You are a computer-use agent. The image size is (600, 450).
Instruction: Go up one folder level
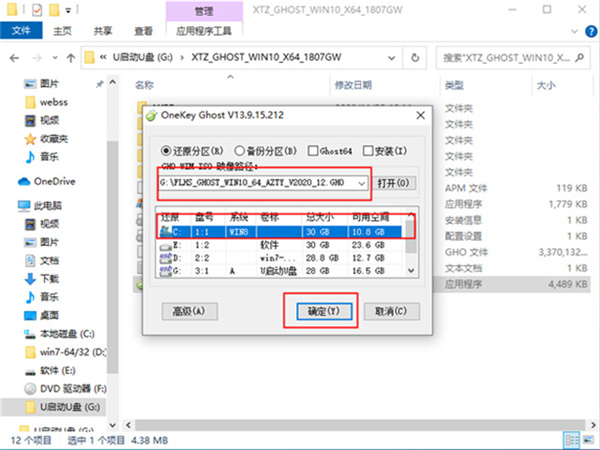coord(70,58)
